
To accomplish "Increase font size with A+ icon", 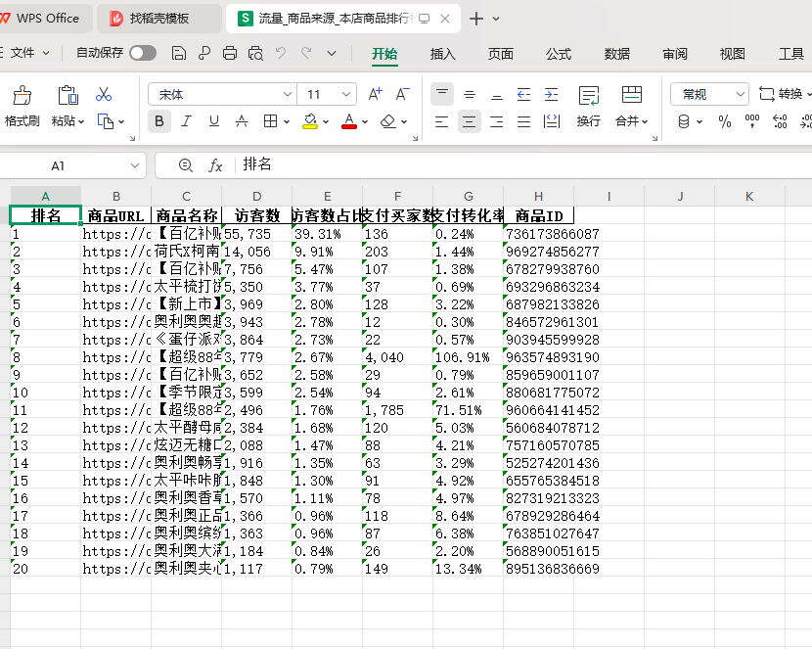I will point(375,94).
